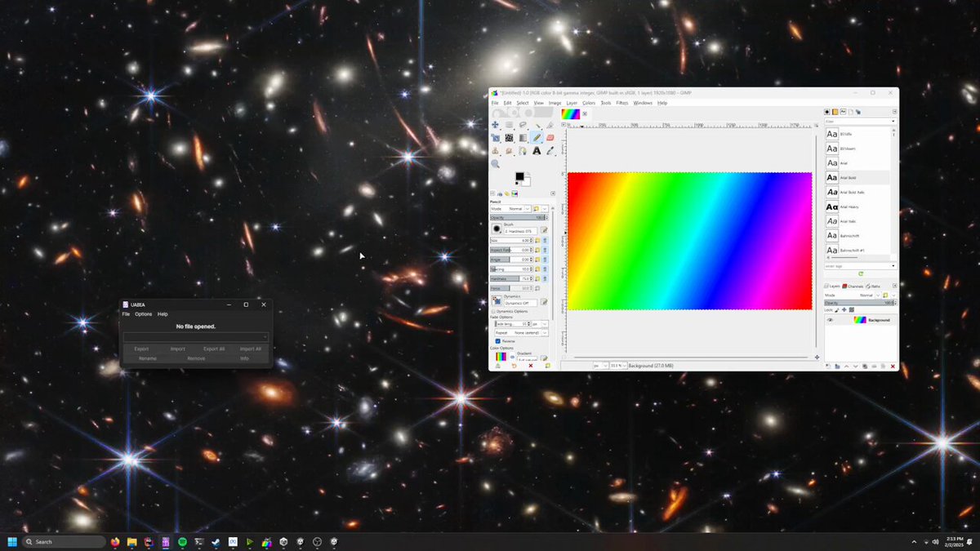The height and width of the screenshot is (551, 980).
Task: Open the Filters menu in GIMP
Action: click(622, 103)
